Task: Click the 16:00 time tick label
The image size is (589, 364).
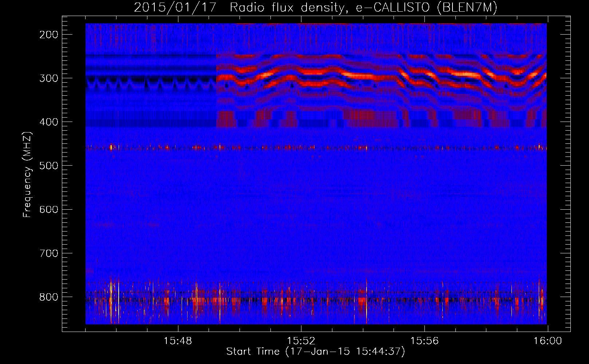Action: [x=548, y=341]
